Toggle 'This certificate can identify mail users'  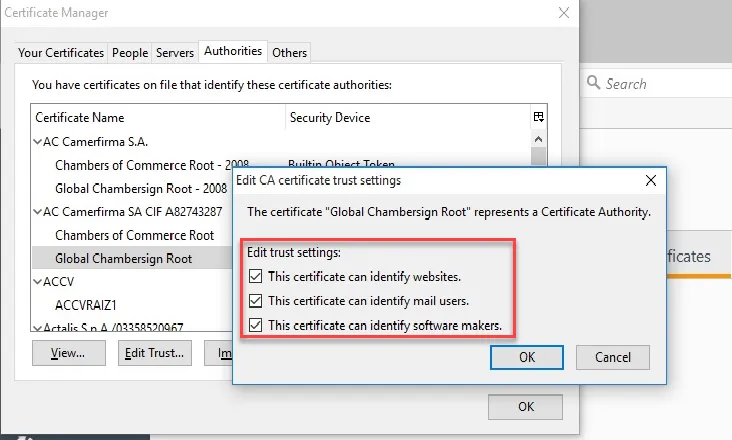coord(256,300)
